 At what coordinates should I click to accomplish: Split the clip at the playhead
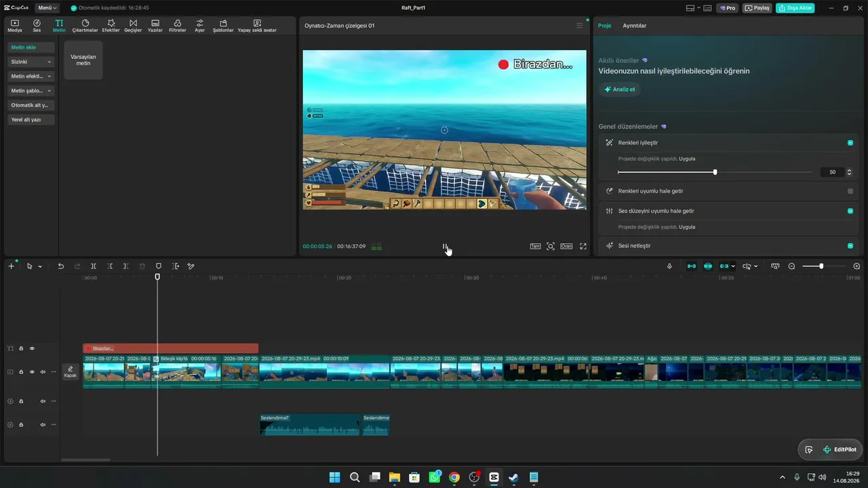click(94, 266)
